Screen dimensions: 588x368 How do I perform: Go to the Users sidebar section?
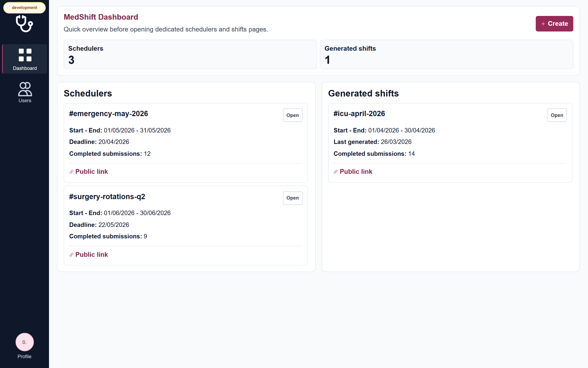pyautogui.click(x=25, y=92)
